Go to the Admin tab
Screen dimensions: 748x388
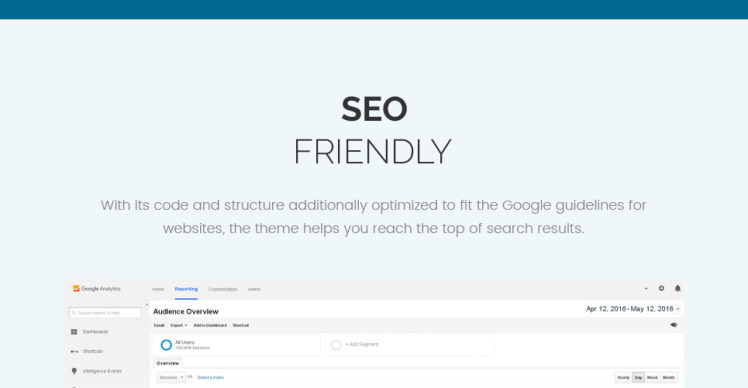tap(254, 289)
